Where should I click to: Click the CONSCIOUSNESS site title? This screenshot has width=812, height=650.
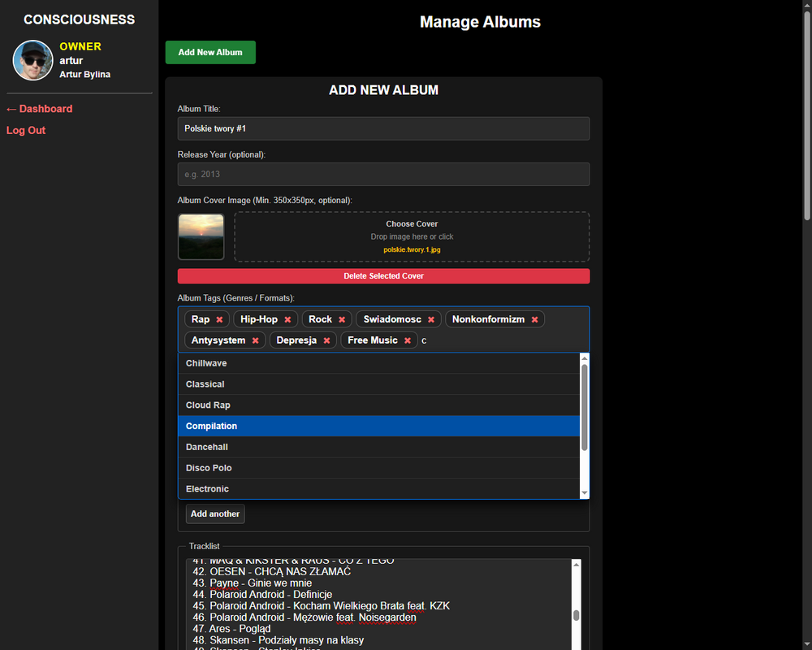click(x=80, y=19)
